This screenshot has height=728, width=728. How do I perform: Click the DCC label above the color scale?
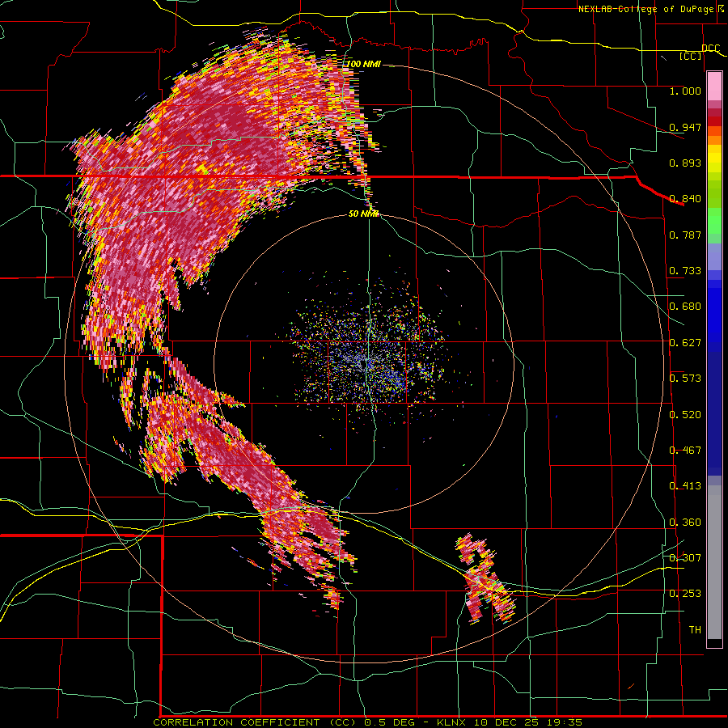pyautogui.click(x=710, y=49)
